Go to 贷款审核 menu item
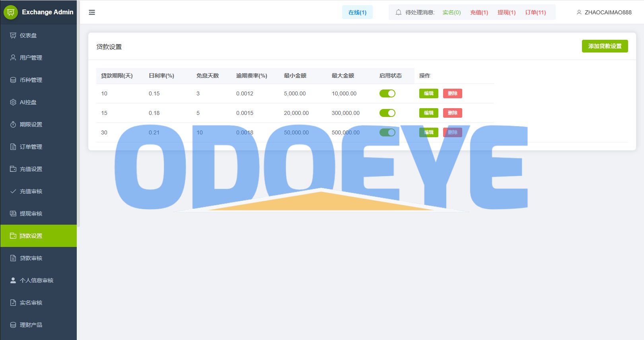Image resolution: width=644 pixels, height=340 pixels. point(31,258)
